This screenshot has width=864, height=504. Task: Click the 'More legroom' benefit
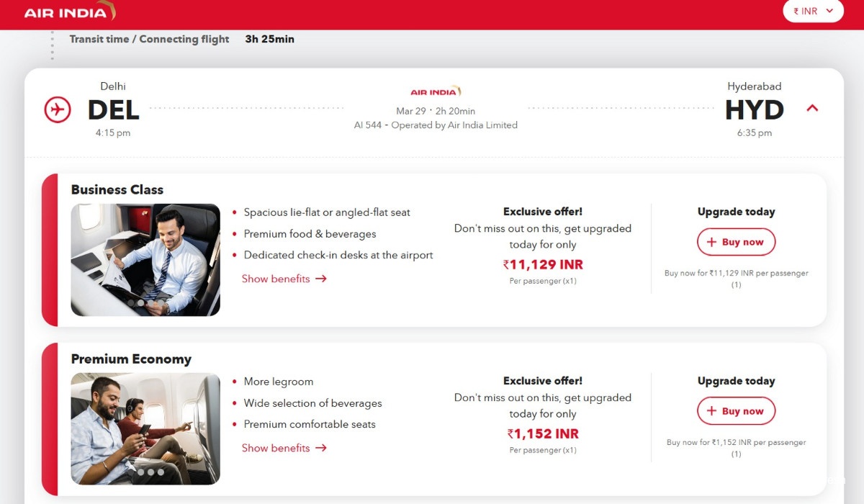click(x=279, y=382)
